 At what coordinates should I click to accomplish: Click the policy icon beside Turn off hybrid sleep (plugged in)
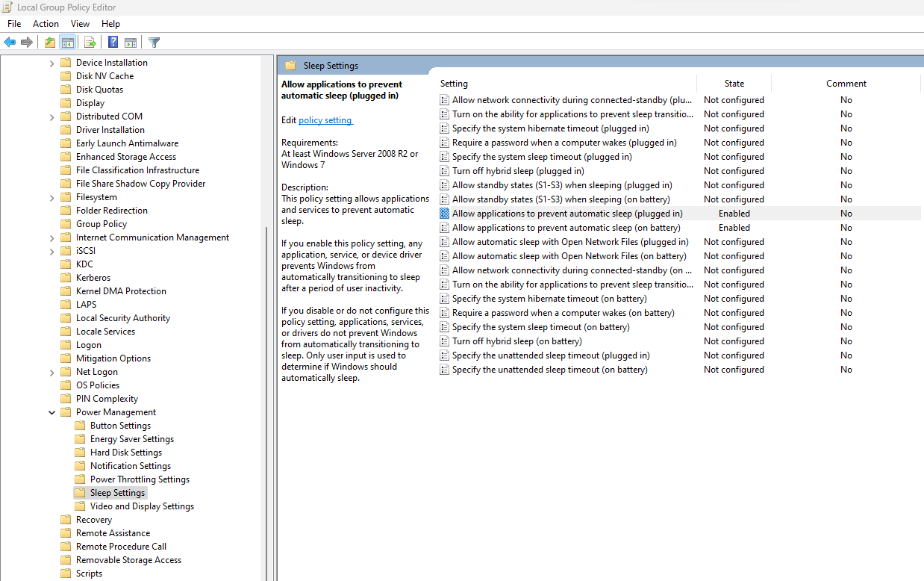point(445,171)
